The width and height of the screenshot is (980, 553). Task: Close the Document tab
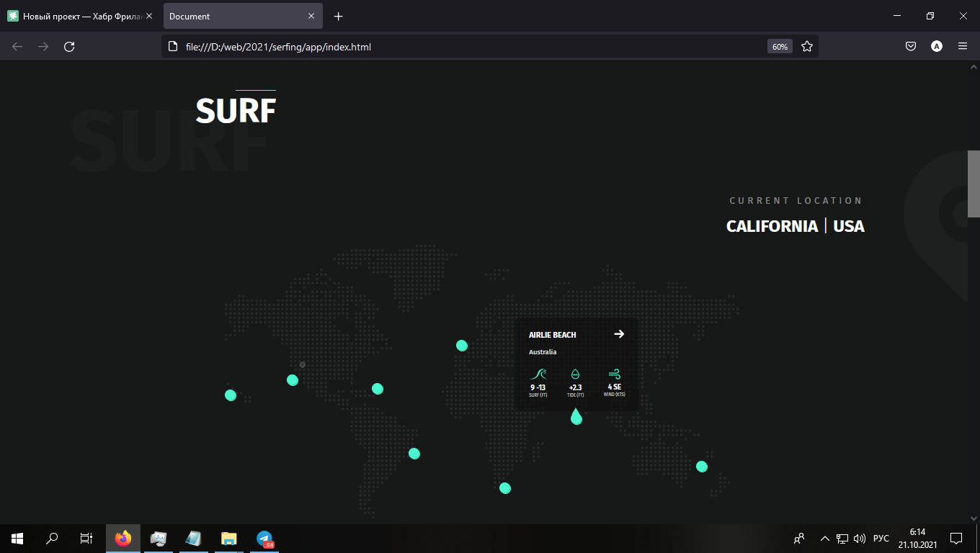point(311,17)
